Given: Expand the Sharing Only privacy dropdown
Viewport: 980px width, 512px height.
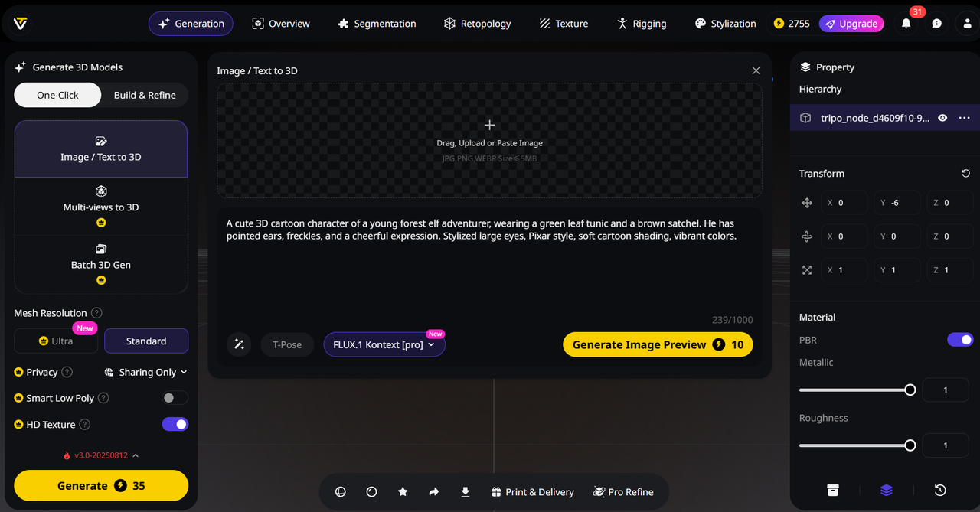Looking at the screenshot, I should tap(145, 372).
